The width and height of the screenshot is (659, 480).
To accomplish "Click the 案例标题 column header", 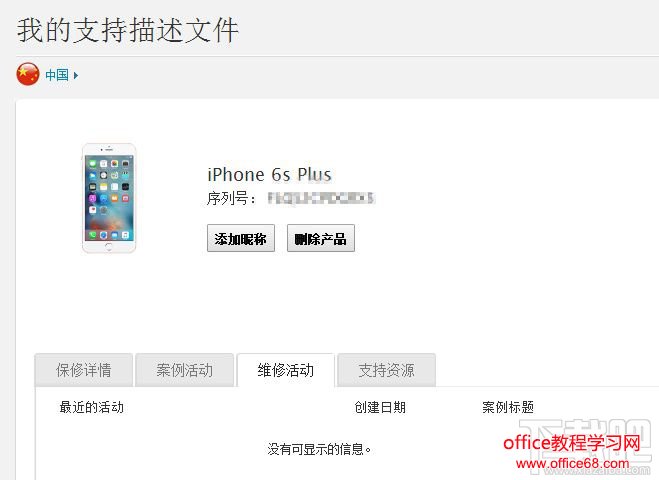I will [508, 407].
